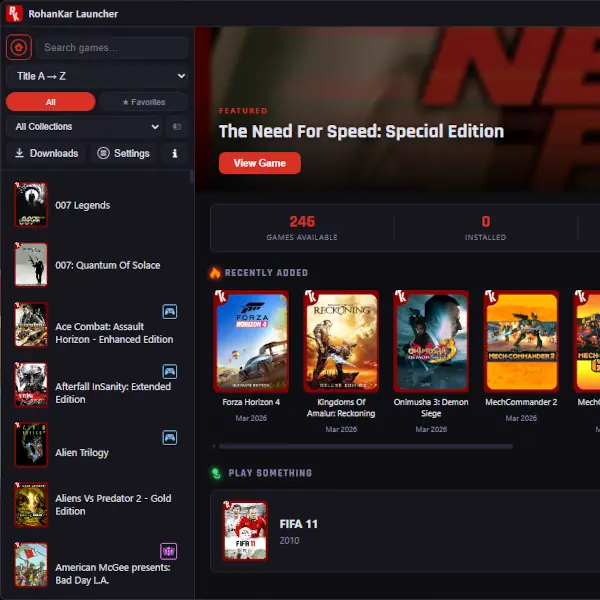This screenshot has width=600, height=600.
Task: Click the View Game button
Action: [x=260, y=163]
